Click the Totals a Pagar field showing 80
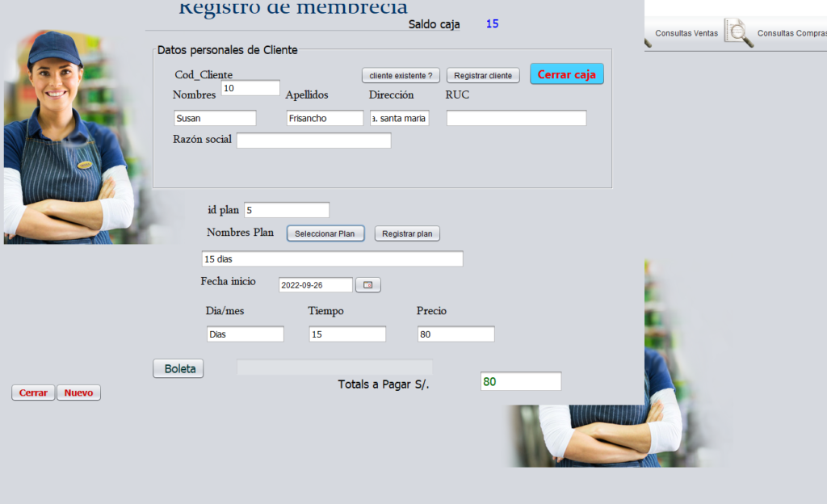 tap(520, 380)
